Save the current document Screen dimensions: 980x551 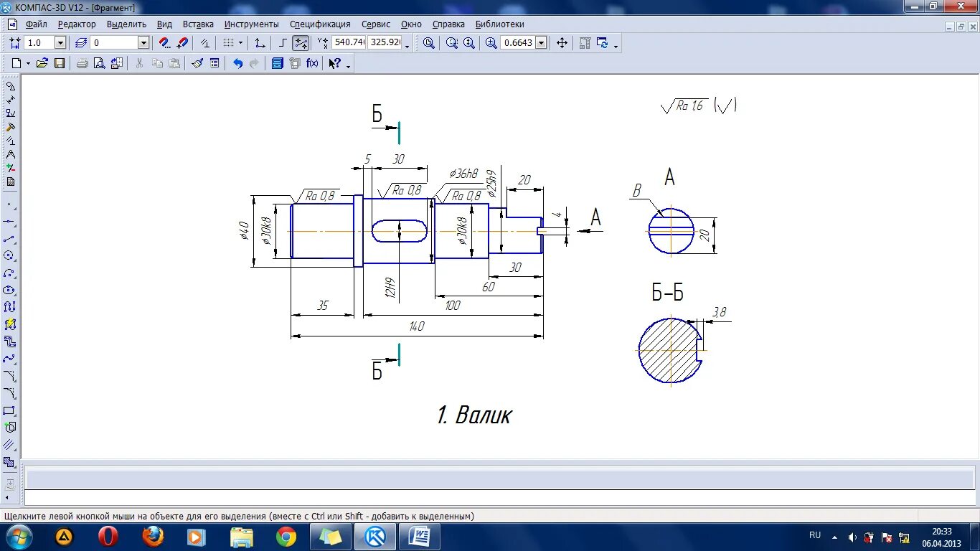point(60,63)
